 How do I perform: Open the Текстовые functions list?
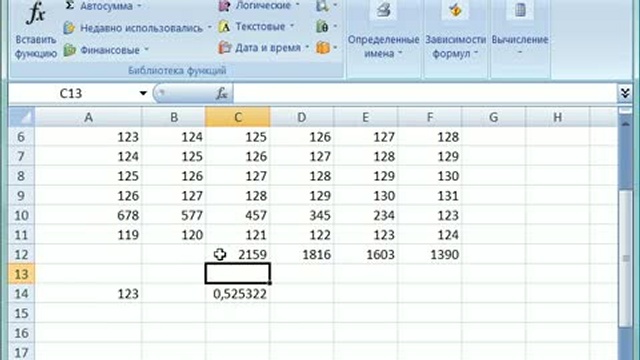pyautogui.click(x=256, y=27)
